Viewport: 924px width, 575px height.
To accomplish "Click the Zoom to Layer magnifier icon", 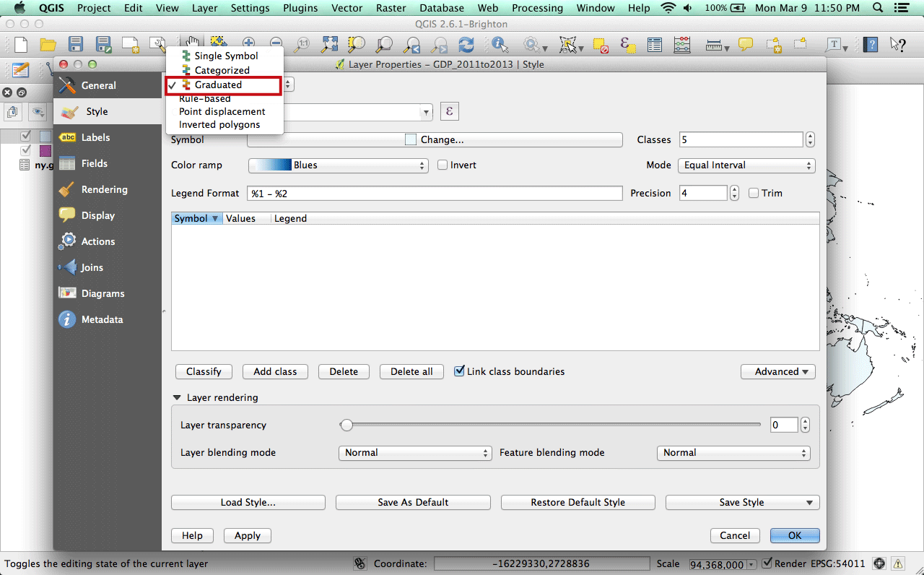I will point(384,45).
